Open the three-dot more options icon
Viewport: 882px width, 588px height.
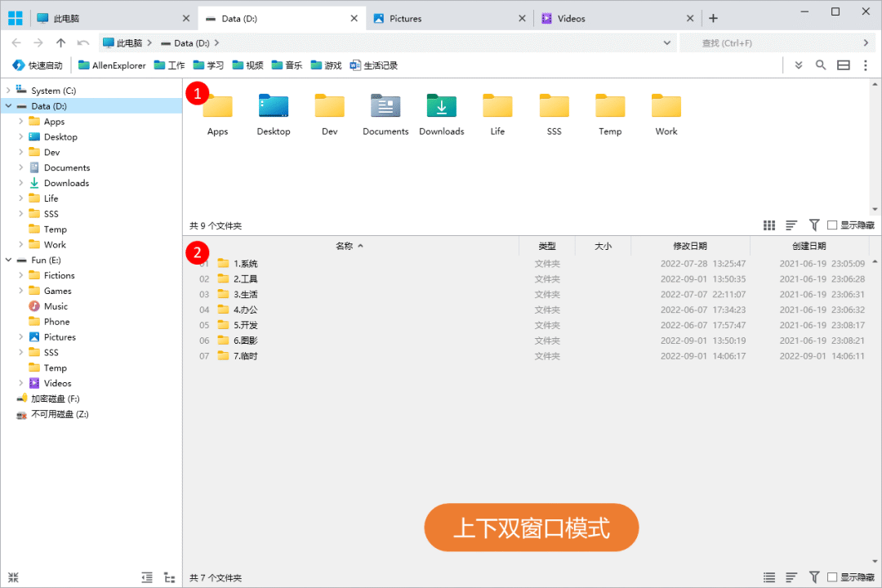[x=865, y=65]
